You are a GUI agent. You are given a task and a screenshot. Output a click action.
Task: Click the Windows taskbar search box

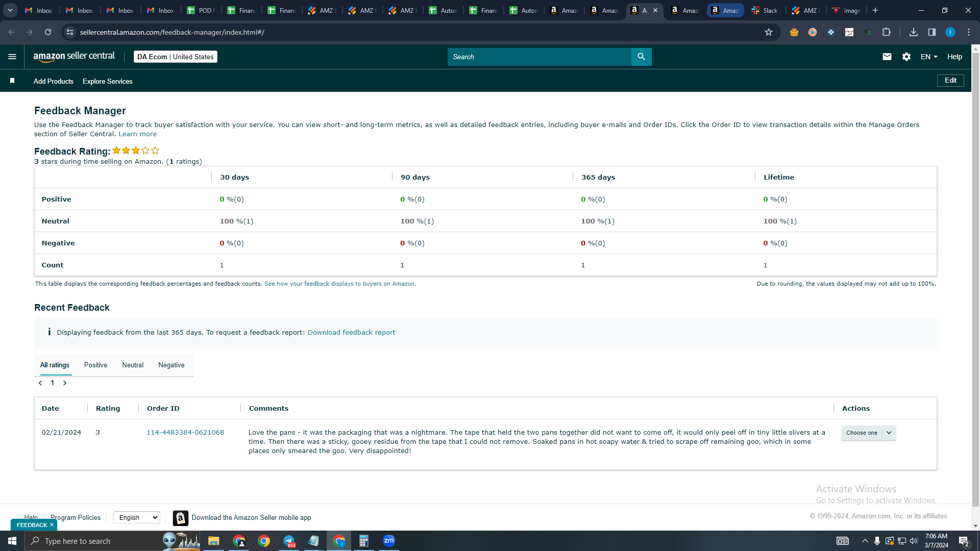coord(112,541)
